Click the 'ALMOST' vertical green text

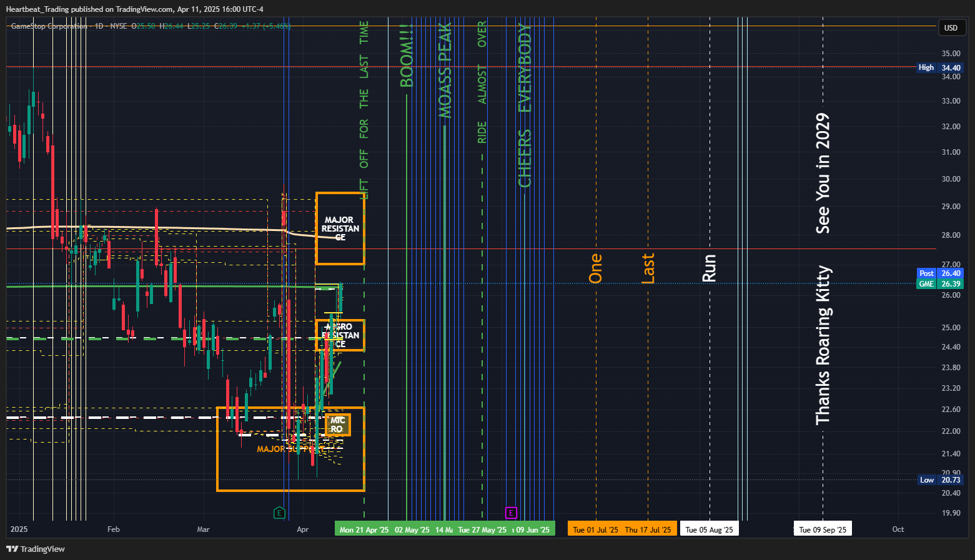482,84
